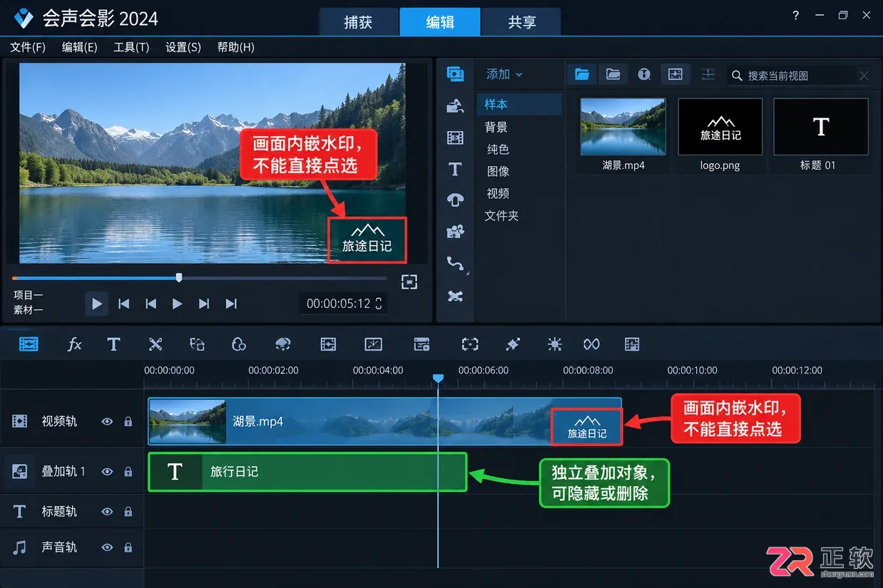Switch preview mode to 项目

coord(29,295)
